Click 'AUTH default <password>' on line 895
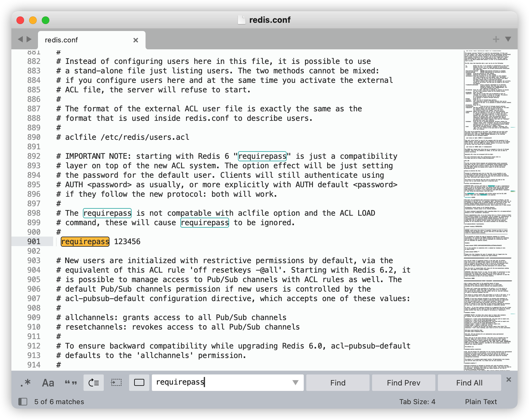 [x=346, y=185]
